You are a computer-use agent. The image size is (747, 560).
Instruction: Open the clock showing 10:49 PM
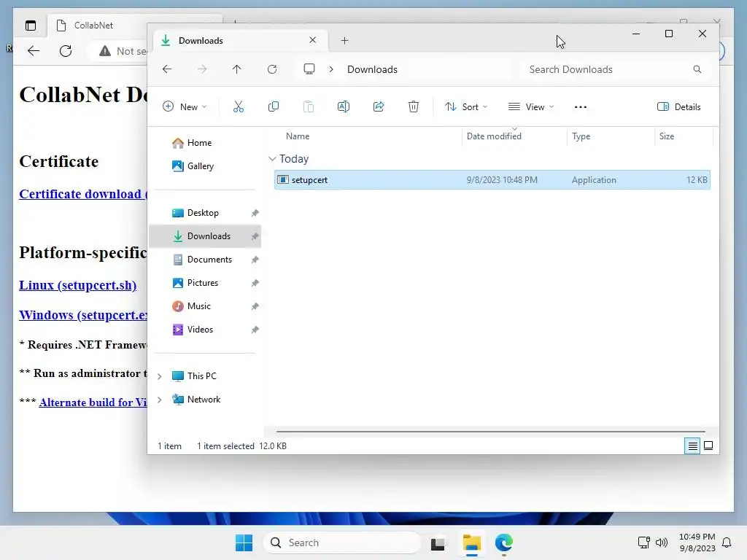697,542
